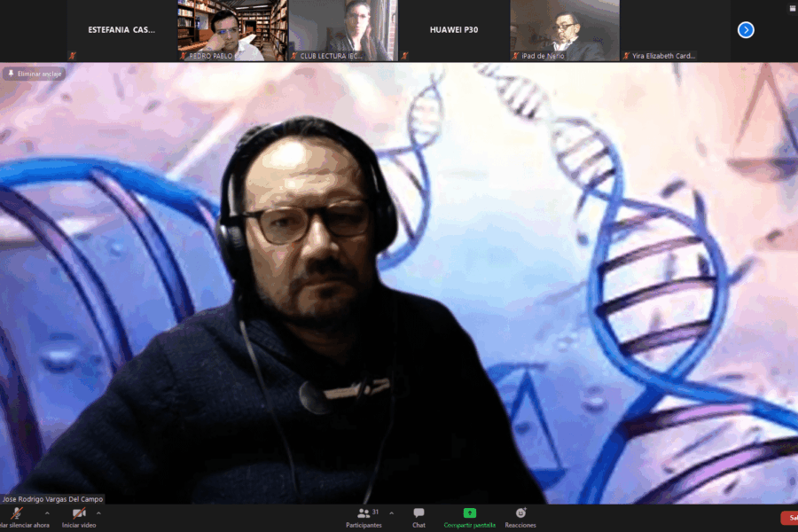798x532 pixels.
Task: Click the green Compartir pantalla icon
Action: pos(470,513)
